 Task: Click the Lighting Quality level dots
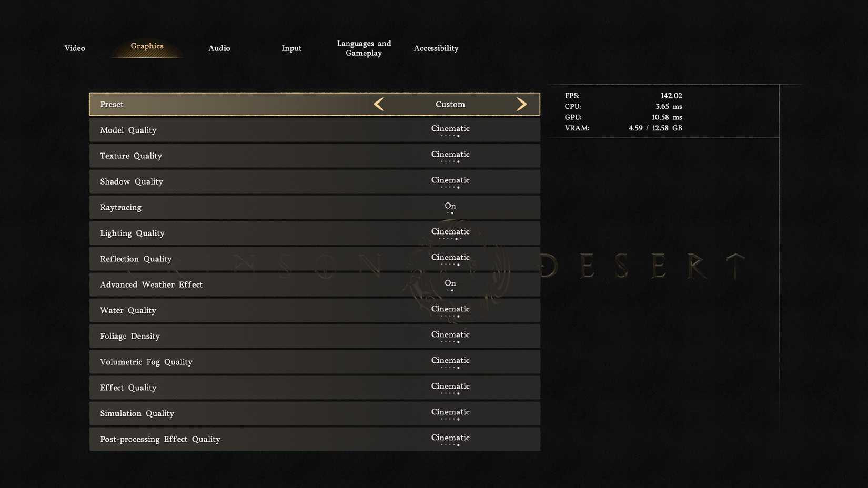tap(450, 239)
